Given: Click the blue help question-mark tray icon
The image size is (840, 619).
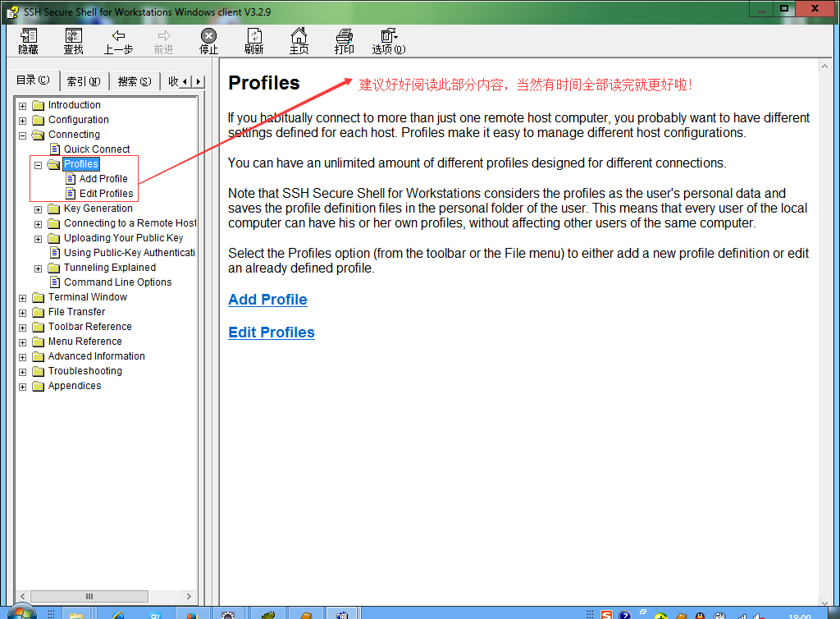Looking at the screenshot, I should (624, 615).
